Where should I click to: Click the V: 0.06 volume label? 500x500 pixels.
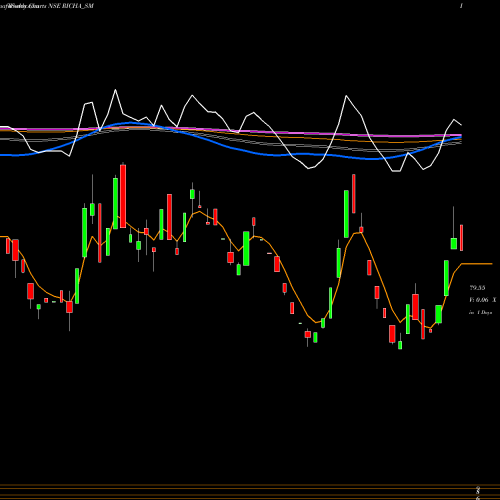[479, 300]
